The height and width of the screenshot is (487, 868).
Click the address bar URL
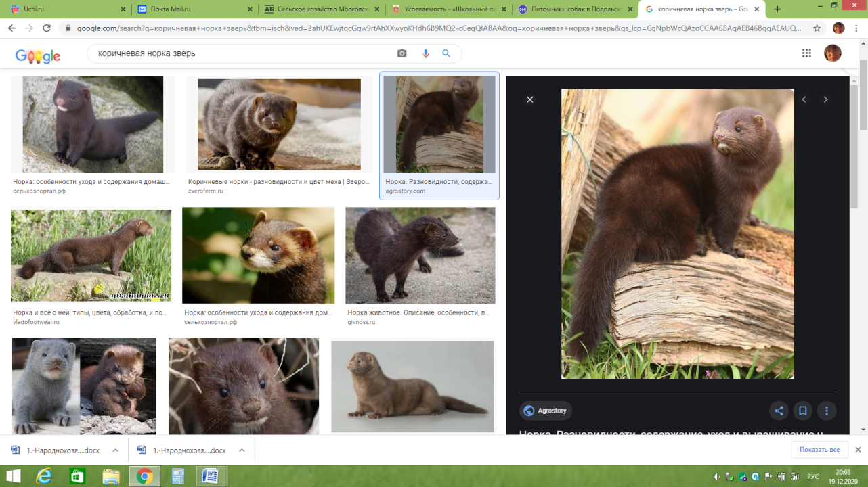(x=439, y=28)
